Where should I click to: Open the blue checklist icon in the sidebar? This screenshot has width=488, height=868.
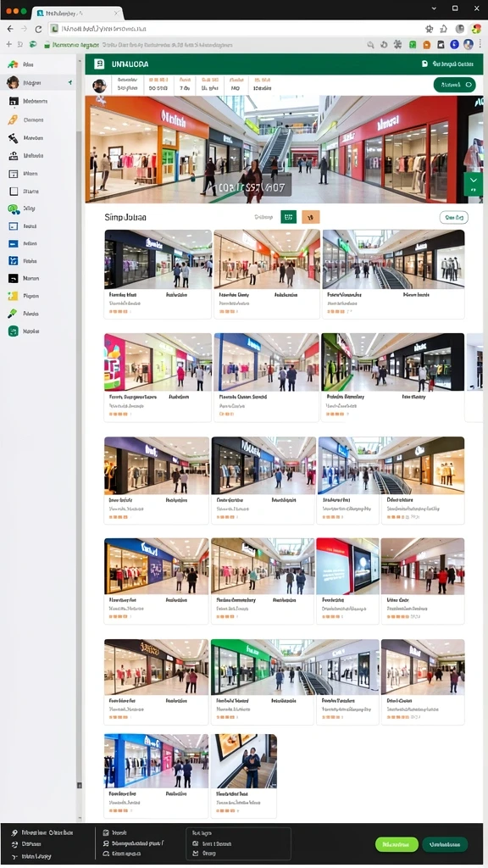click(x=14, y=261)
